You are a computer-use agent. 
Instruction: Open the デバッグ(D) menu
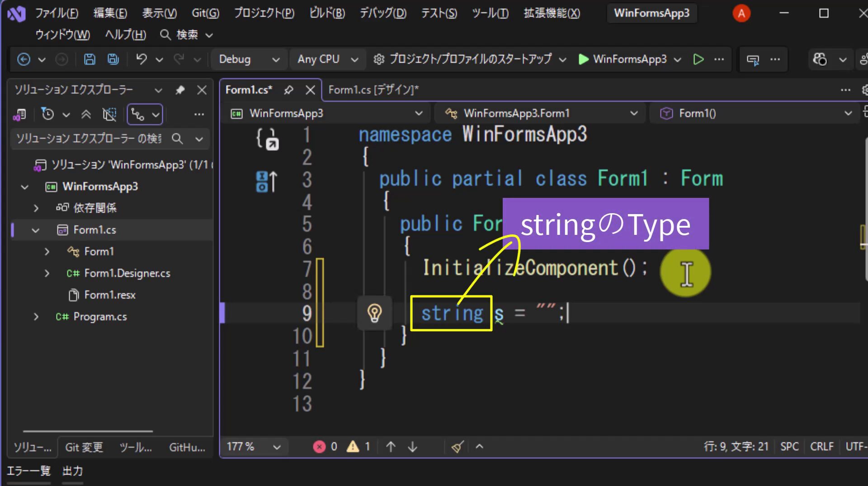point(383,13)
